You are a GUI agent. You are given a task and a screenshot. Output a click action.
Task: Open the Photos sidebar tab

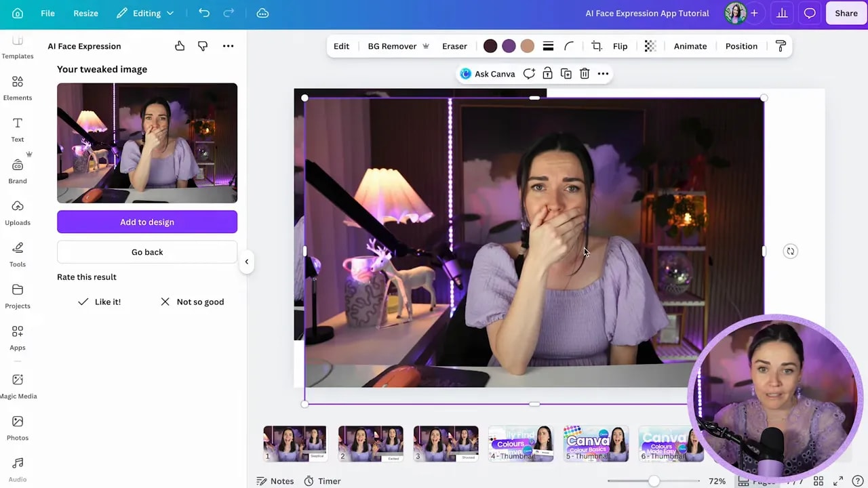(x=18, y=428)
